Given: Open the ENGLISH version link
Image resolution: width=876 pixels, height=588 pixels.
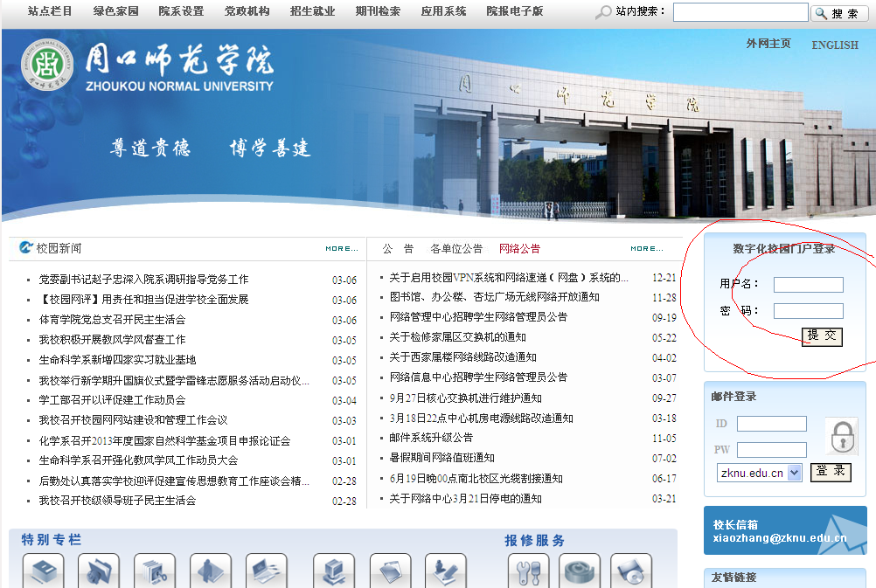Looking at the screenshot, I should tap(834, 45).
